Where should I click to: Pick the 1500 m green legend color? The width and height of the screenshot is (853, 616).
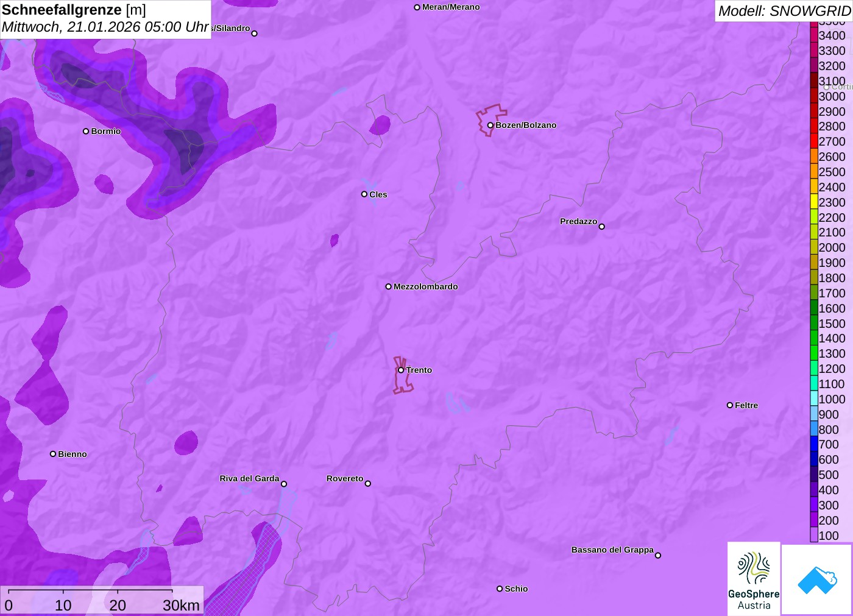tap(814, 324)
